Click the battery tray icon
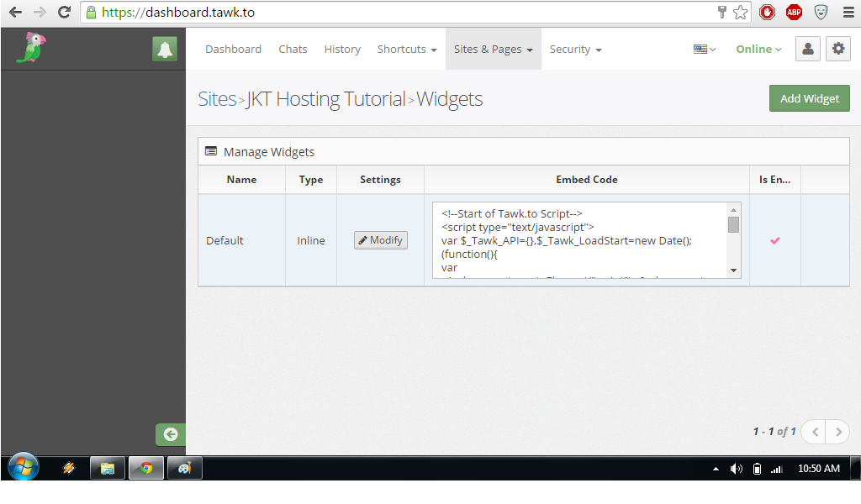Image resolution: width=861 pixels, height=504 pixels. click(758, 469)
